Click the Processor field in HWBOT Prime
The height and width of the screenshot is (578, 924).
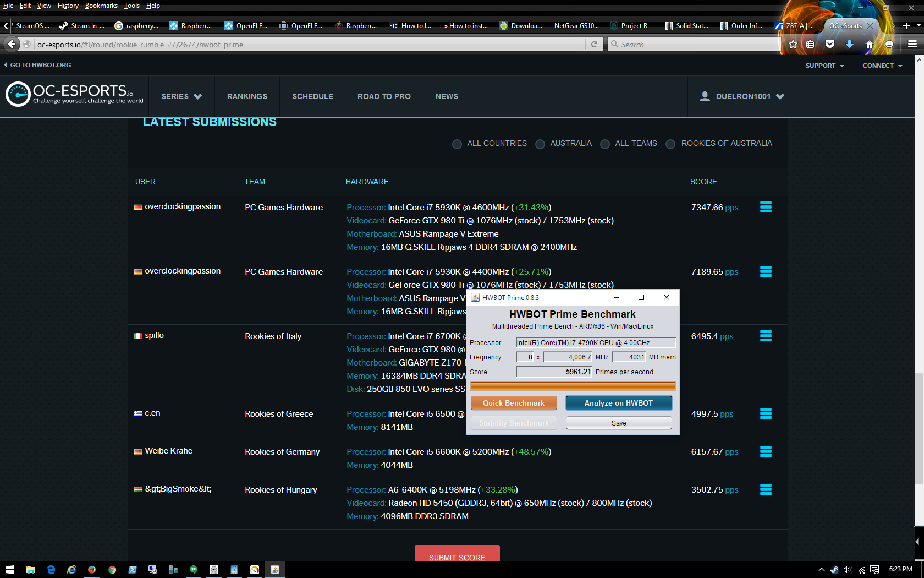tap(596, 342)
